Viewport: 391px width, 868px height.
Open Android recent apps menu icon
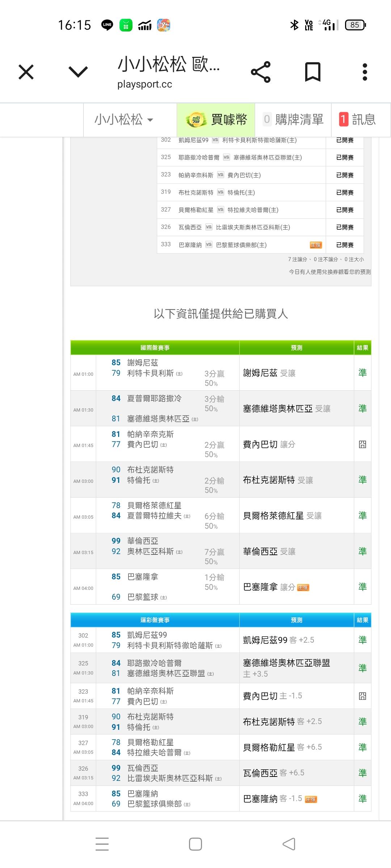click(x=102, y=844)
